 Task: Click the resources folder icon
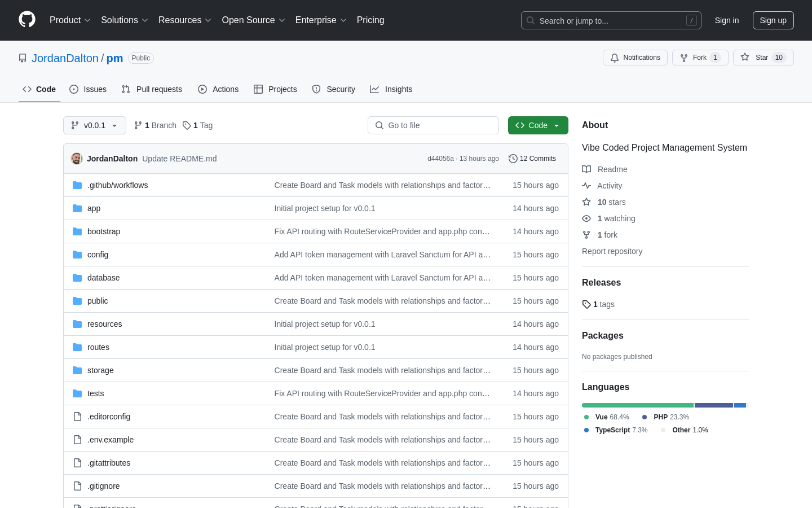click(x=77, y=324)
